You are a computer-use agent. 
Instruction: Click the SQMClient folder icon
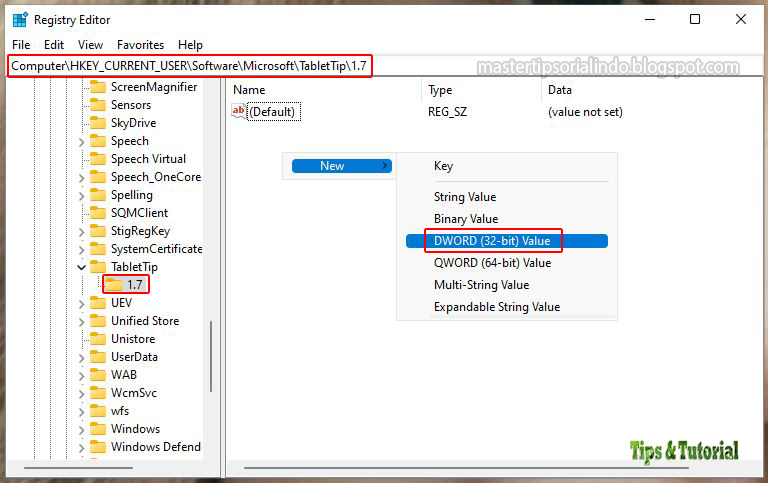point(98,213)
